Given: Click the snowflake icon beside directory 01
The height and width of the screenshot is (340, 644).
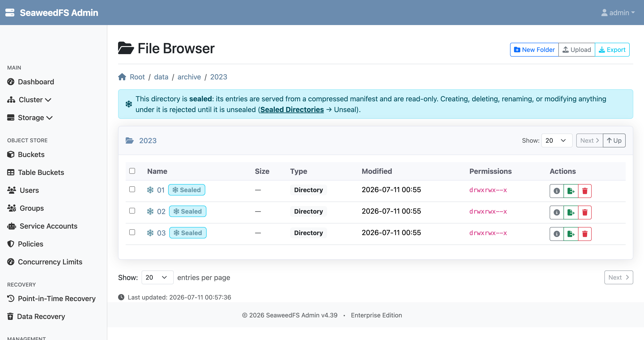Looking at the screenshot, I should [150, 190].
